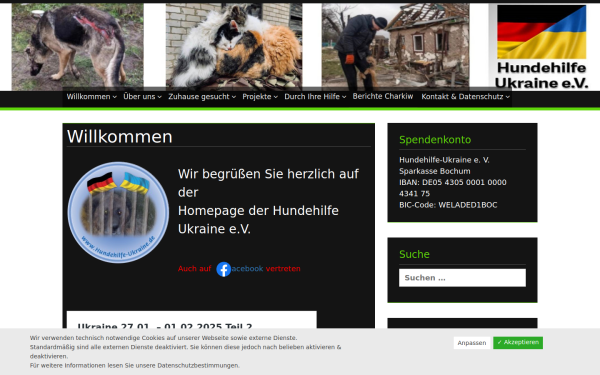Follow the Auch auf Facebook vertreten link
The image size is (600, 375).
tap(239, 269)
